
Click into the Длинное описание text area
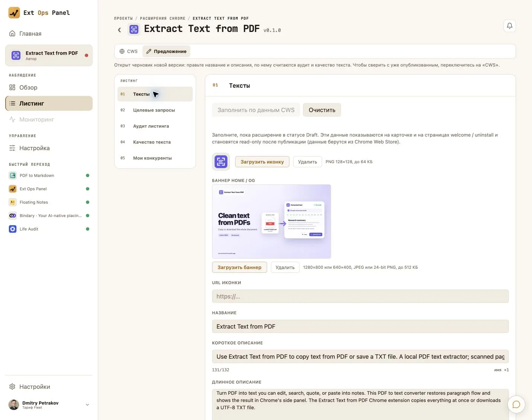[x=360, y=404]
